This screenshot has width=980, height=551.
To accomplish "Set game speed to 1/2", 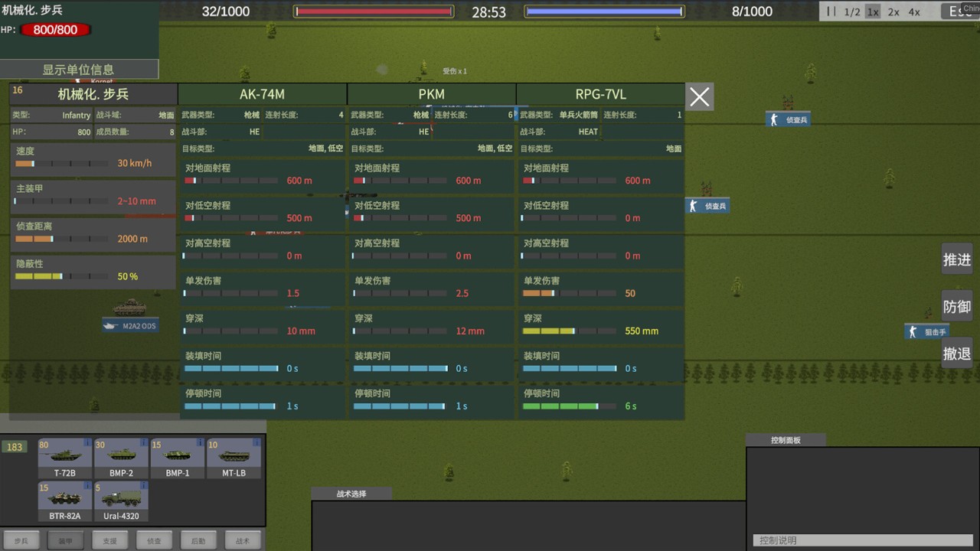I will point(851,11).
